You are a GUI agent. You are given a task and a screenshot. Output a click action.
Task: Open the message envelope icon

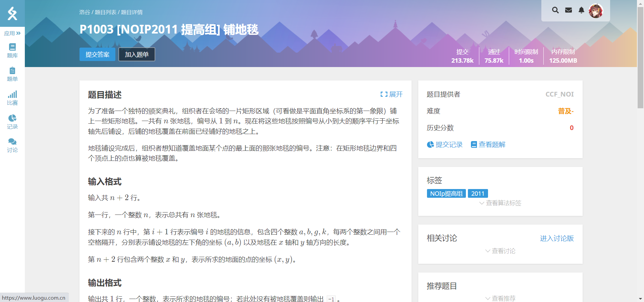pos(568,10)
